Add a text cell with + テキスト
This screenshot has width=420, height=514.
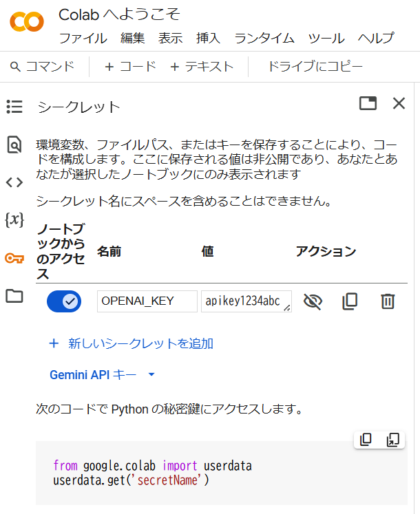(x=202, y=67)
